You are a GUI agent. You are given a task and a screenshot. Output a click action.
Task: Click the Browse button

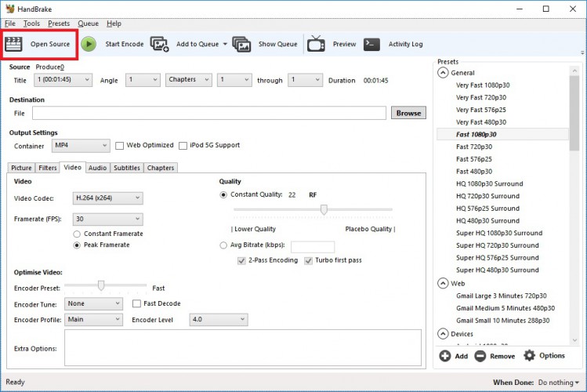[x=408, y=113]
